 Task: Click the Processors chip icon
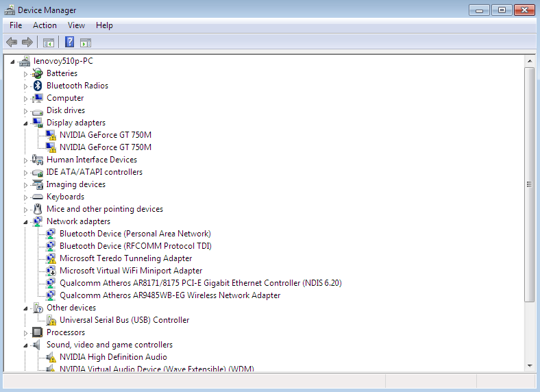[37, 332]
